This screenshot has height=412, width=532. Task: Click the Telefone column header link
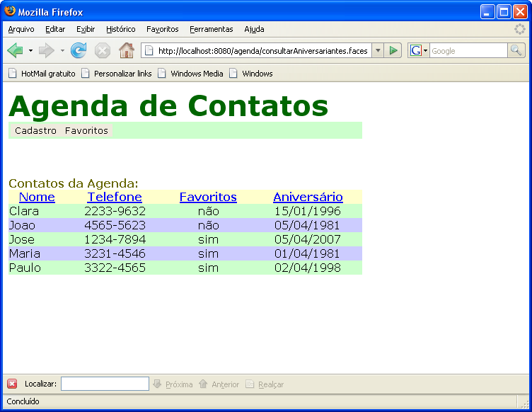coord(115,197)
